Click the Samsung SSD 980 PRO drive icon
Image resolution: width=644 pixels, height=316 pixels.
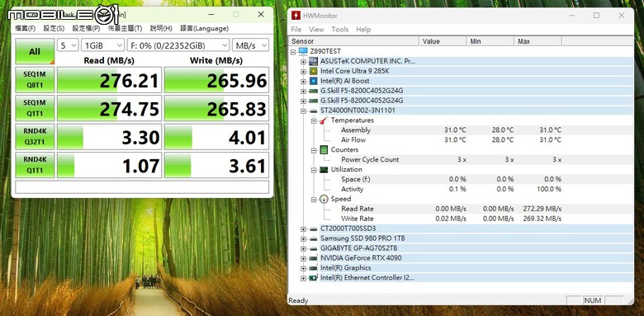pyautogui.click(x=314, y=238)
